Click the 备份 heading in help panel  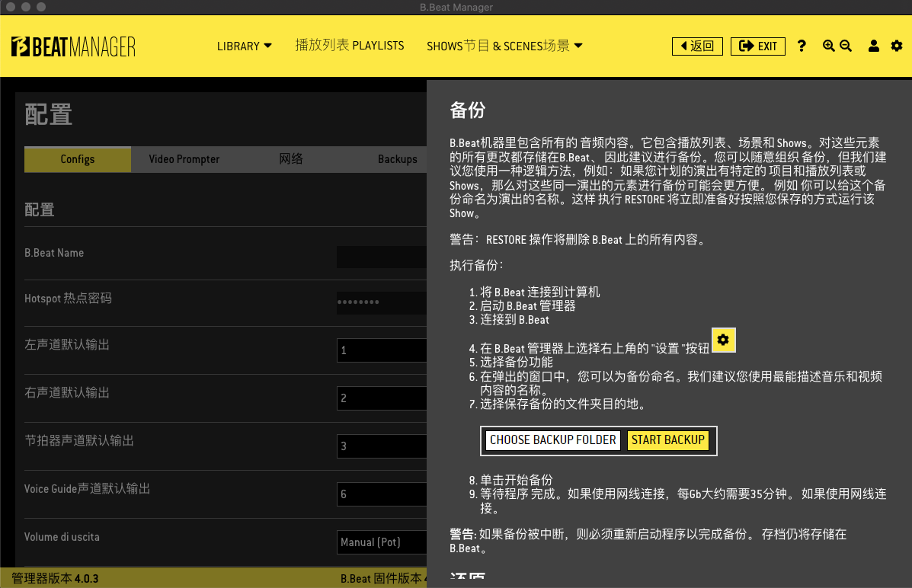coord(468,110)
